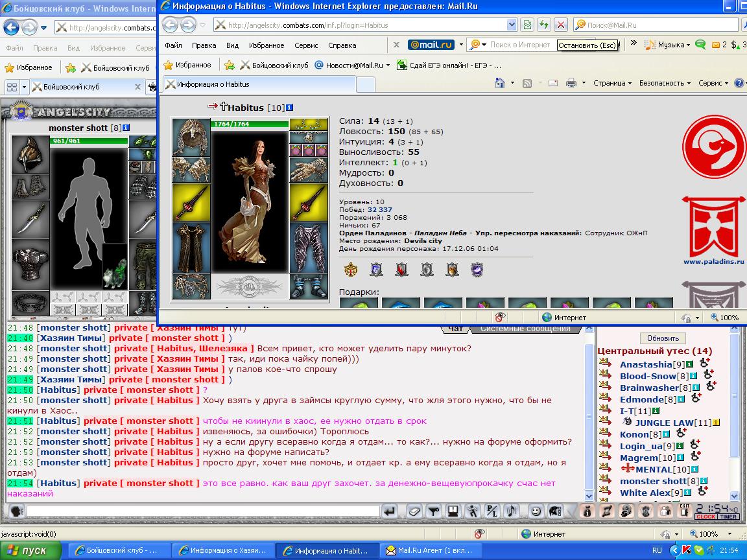Open the Mail.ru logo dropdown arrow

tap(461, 45)
